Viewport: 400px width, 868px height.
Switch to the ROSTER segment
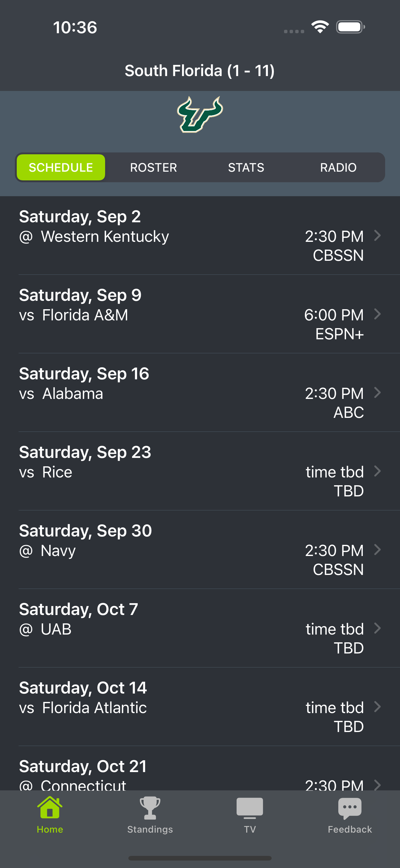[x=153, y=167]
